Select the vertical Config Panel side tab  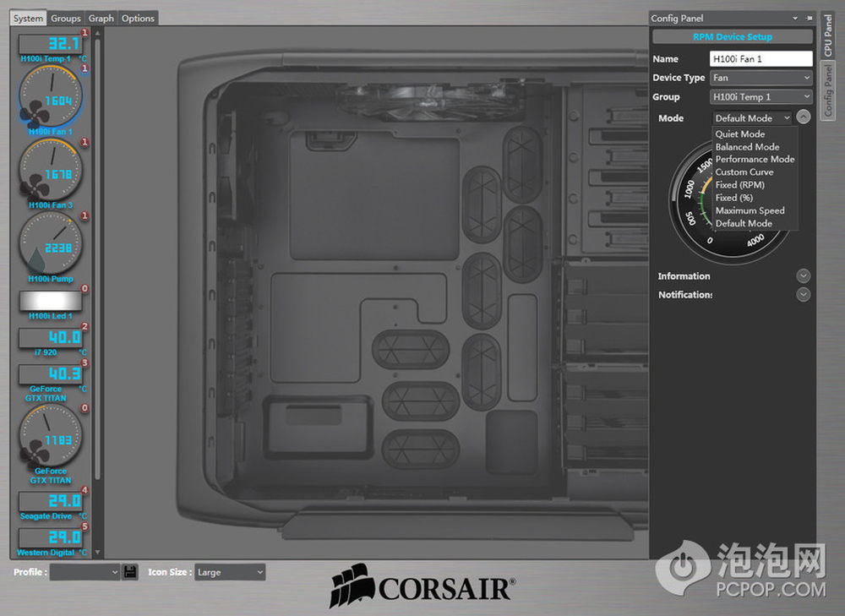click(828, 90)
